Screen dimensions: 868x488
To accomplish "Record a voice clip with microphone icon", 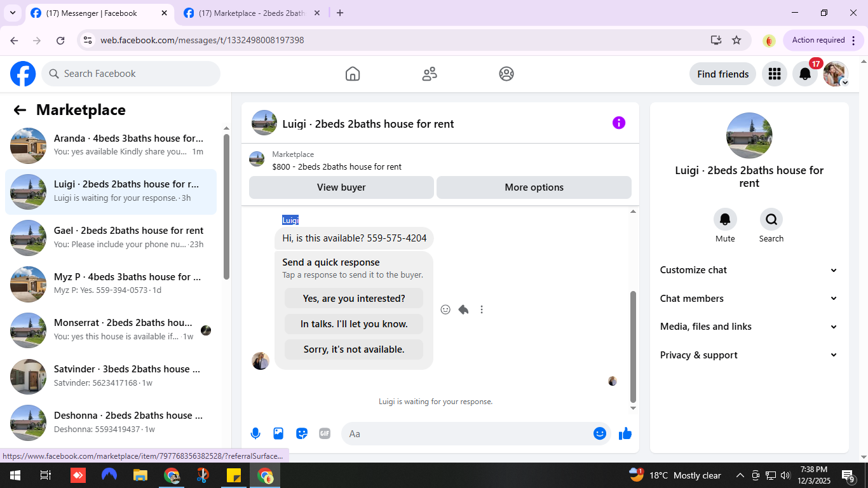I will pyautogui.click(x=255, y=433).
